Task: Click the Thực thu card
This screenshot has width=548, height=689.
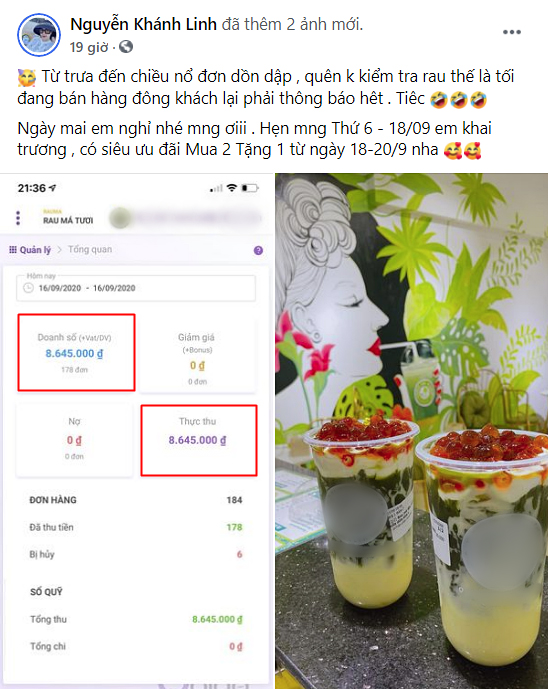Action: point(199,440)
